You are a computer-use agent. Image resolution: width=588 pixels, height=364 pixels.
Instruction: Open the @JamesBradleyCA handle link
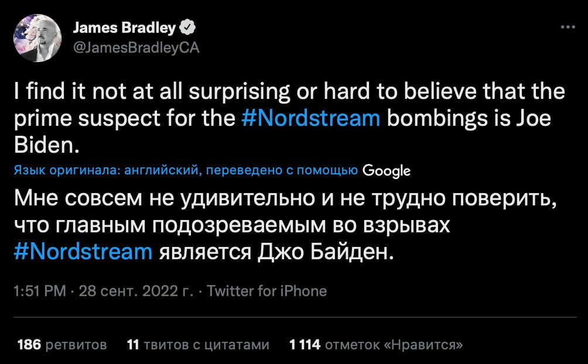point(135,48)
